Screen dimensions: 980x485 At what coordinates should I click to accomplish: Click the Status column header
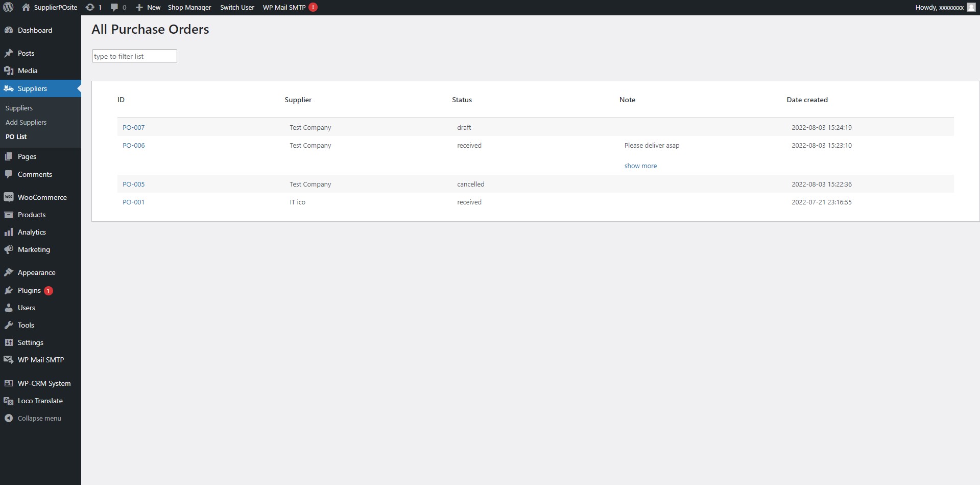click(x=462, y=100)
